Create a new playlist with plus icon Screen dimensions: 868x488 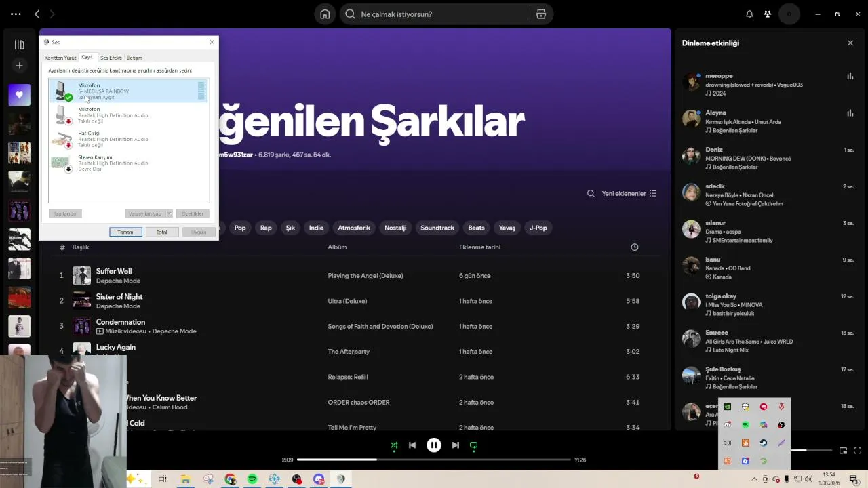(19, 66)
